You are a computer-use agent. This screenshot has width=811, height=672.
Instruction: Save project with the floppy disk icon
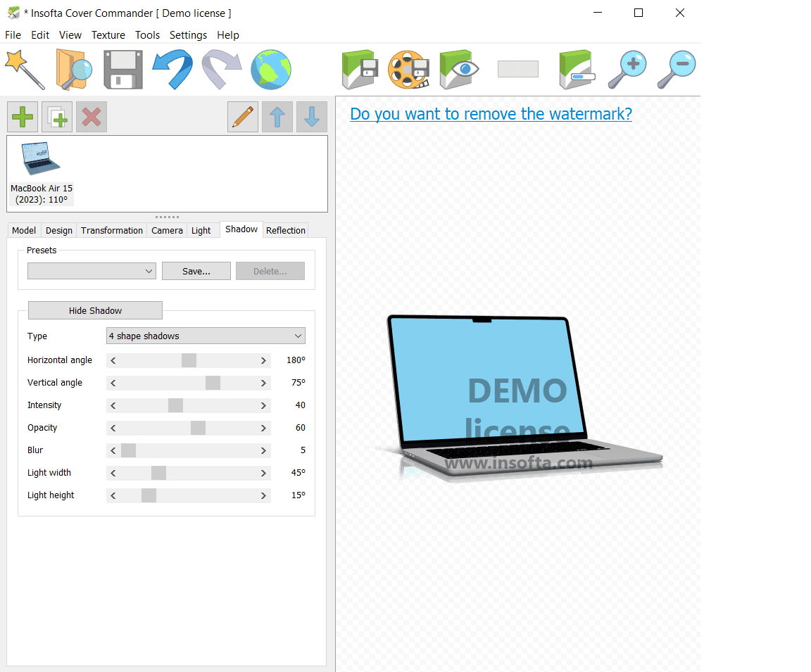point(123,69)
